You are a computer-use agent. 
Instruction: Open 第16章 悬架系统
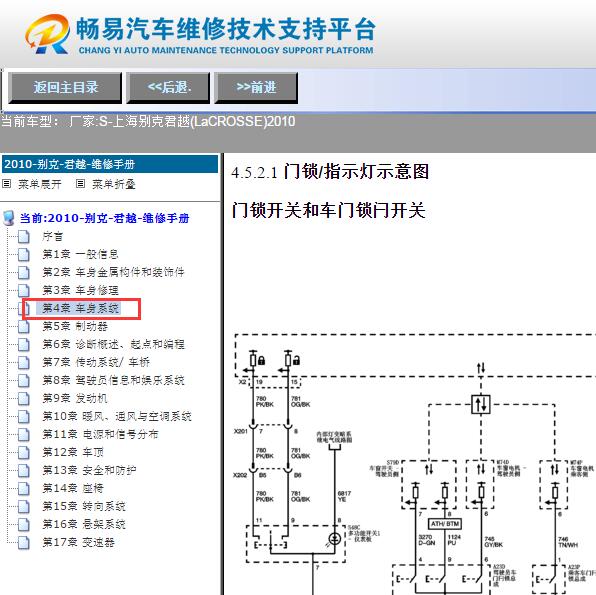tap(84, 524)
